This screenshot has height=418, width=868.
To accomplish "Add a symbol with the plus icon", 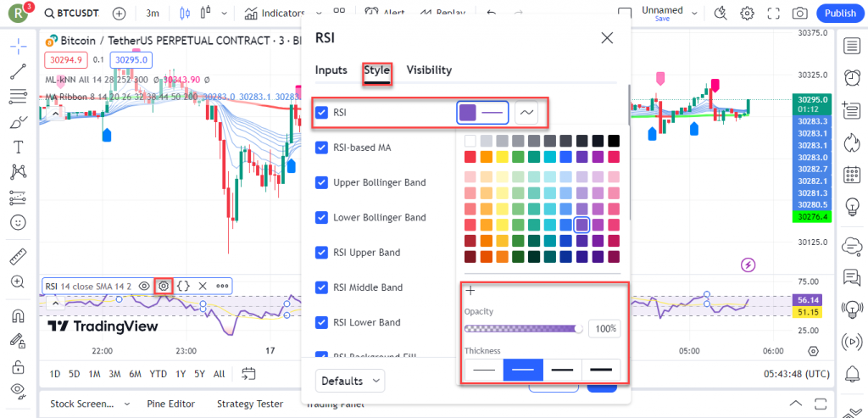I will point(119,14).
